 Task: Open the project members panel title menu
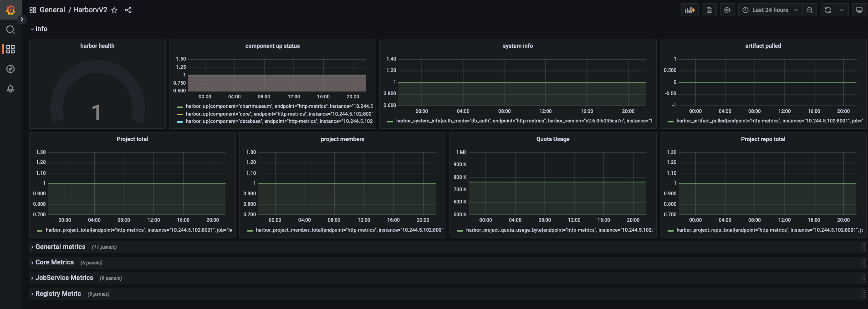point(342,139)
